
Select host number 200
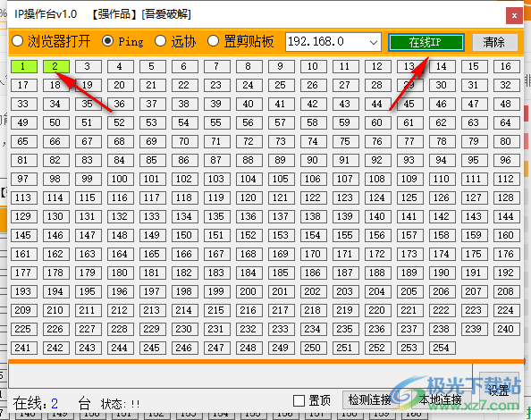249,291
